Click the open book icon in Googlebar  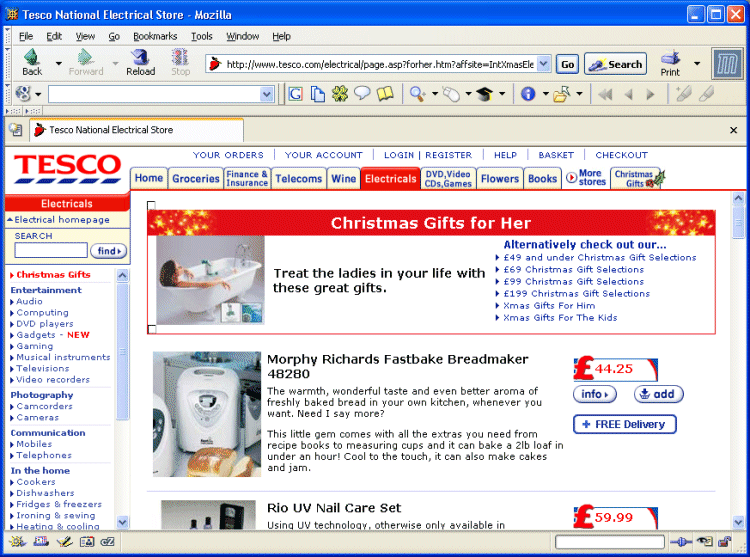[x=385, y=94]
